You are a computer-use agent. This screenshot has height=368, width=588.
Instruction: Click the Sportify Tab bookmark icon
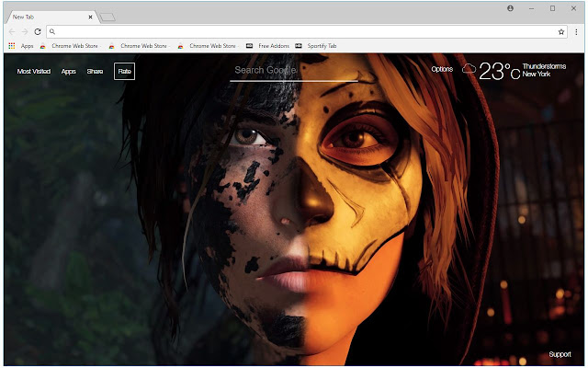[x=299, y=46]
